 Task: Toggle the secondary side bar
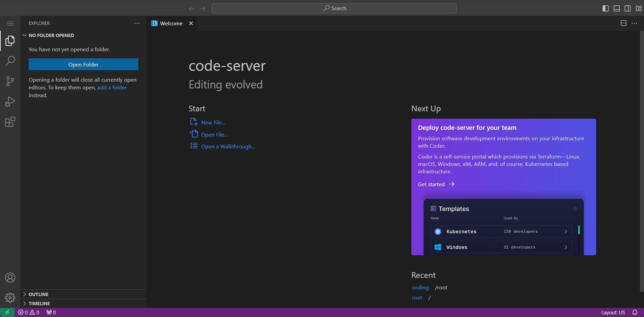[x=627, y=8]
